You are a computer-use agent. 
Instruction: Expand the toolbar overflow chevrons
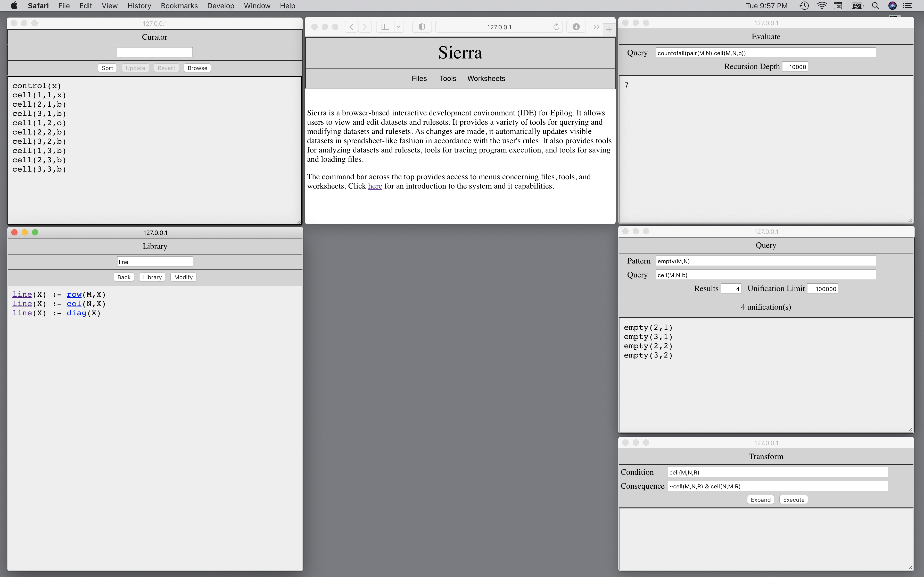(x=596, y=27)
